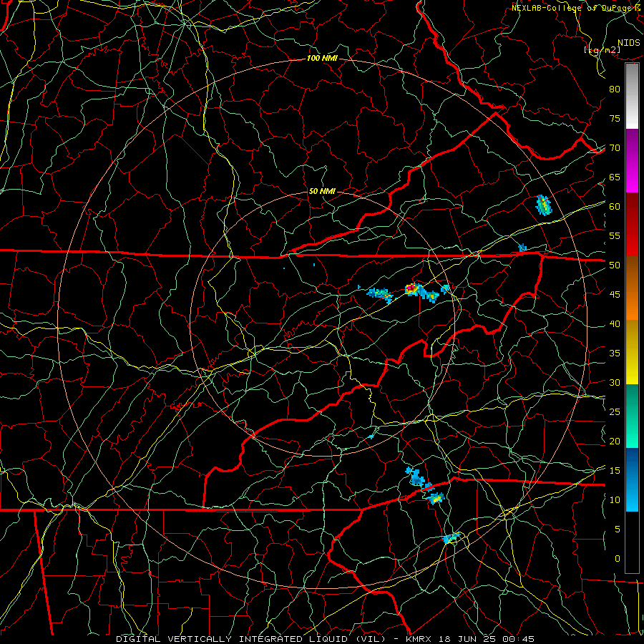Click the 75 value on the VIL scale
644x644 pixels.
615,118
